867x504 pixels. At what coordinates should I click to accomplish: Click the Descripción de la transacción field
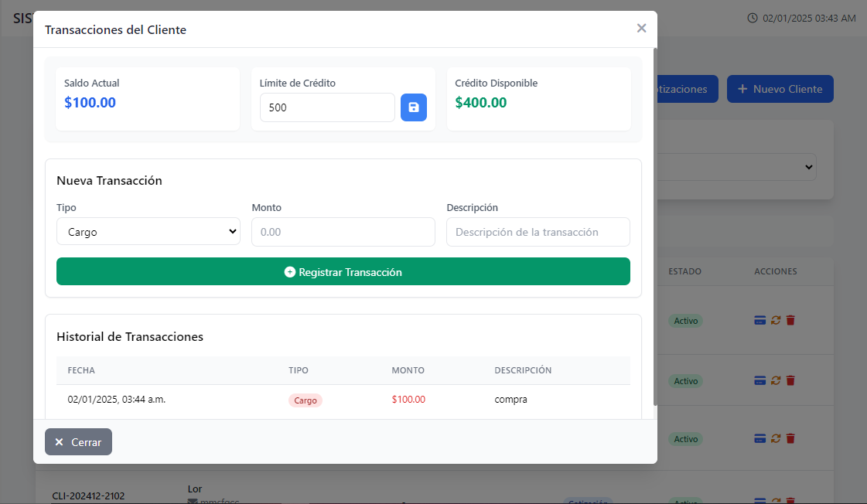538,232
